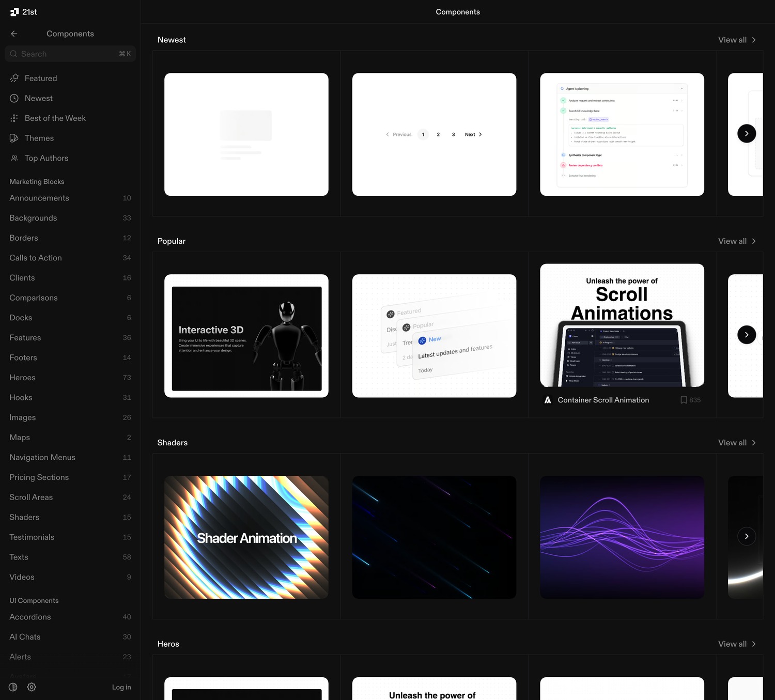
Task: Select the Heroes category in the sidebar
Action: point(70,378)
